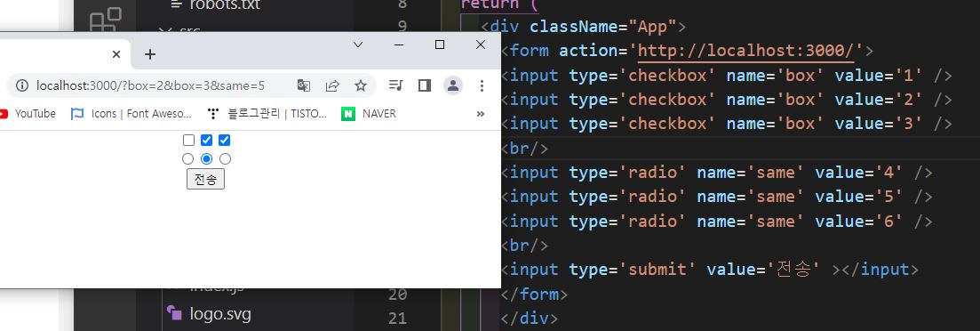
Task: Click line number 21 in the editor gutter
Action: click(x=397, y=319)
